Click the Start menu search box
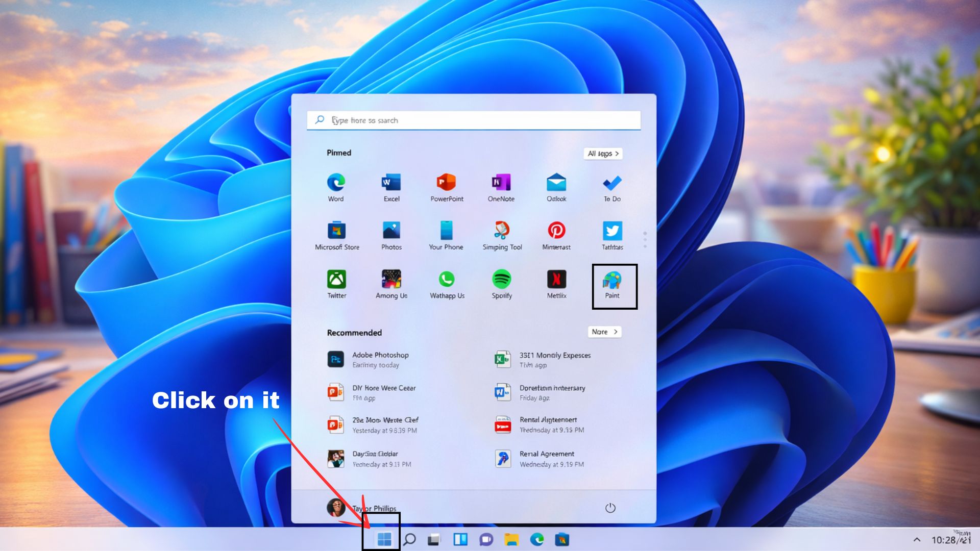Viewport: 980px width, 551px height. (474, 120)
